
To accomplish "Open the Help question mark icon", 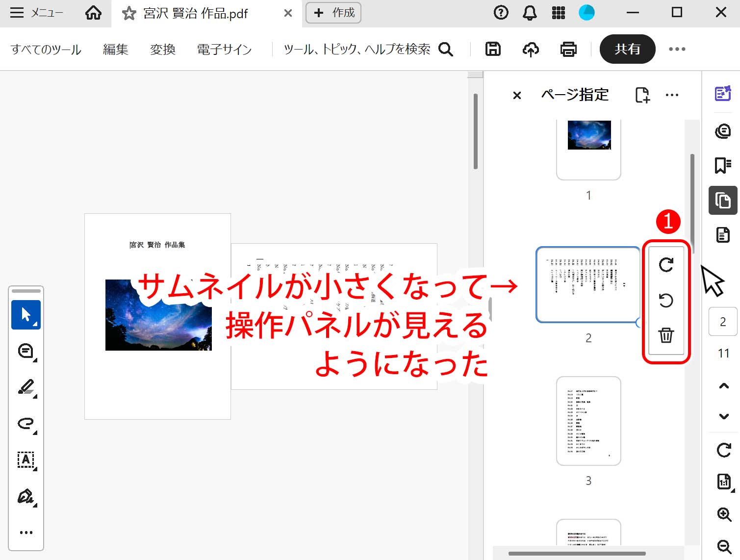I will 501,12.
